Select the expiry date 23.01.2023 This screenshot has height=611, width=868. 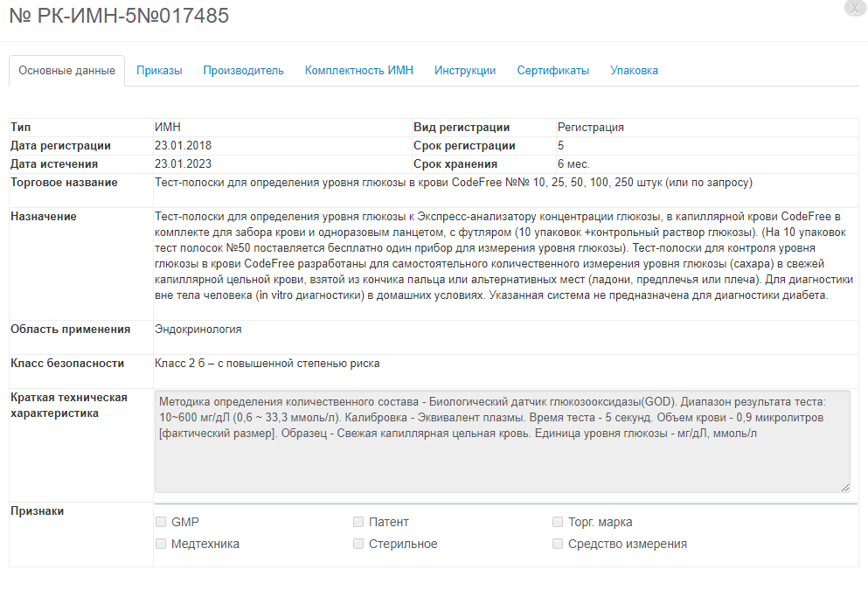coord(184,163)
